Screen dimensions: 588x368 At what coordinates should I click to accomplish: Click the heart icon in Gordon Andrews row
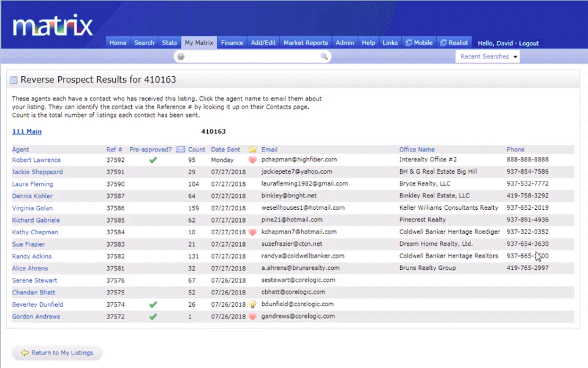tap(252, 316)
